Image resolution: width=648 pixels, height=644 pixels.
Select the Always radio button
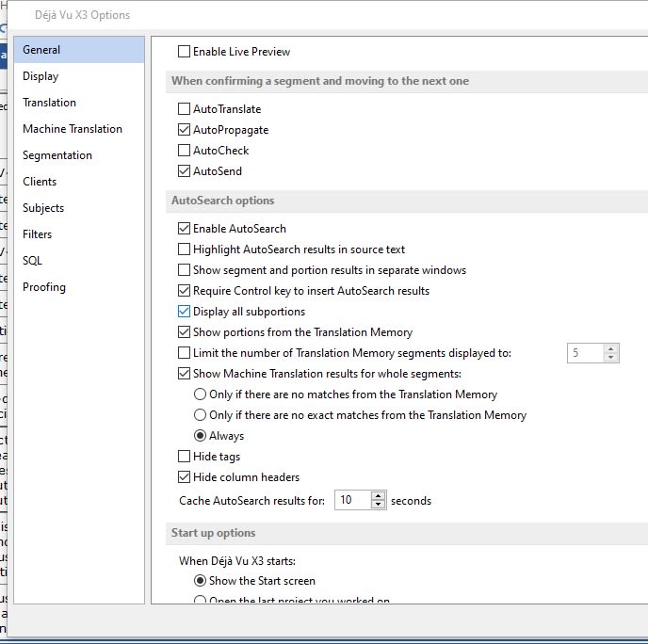(x=200, y=436)
